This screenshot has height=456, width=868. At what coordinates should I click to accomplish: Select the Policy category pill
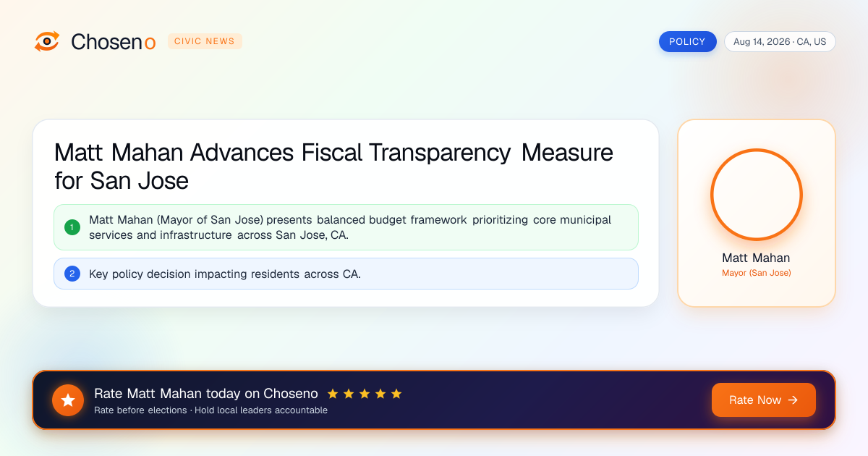687,41
